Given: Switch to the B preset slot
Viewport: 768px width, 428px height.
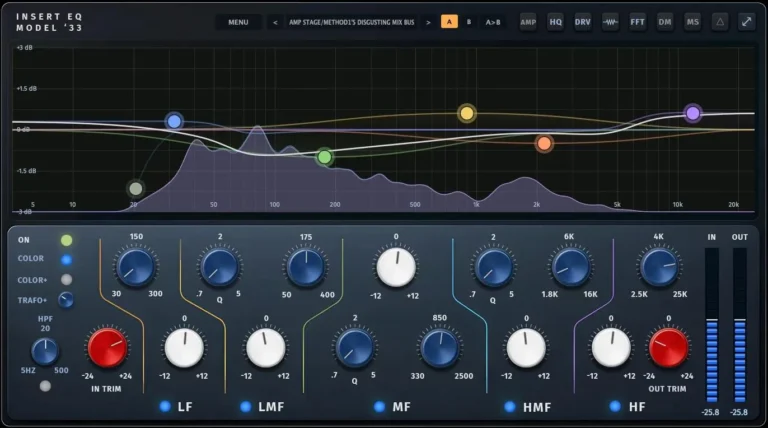Looking at the screenshot, I should [469, 22].
